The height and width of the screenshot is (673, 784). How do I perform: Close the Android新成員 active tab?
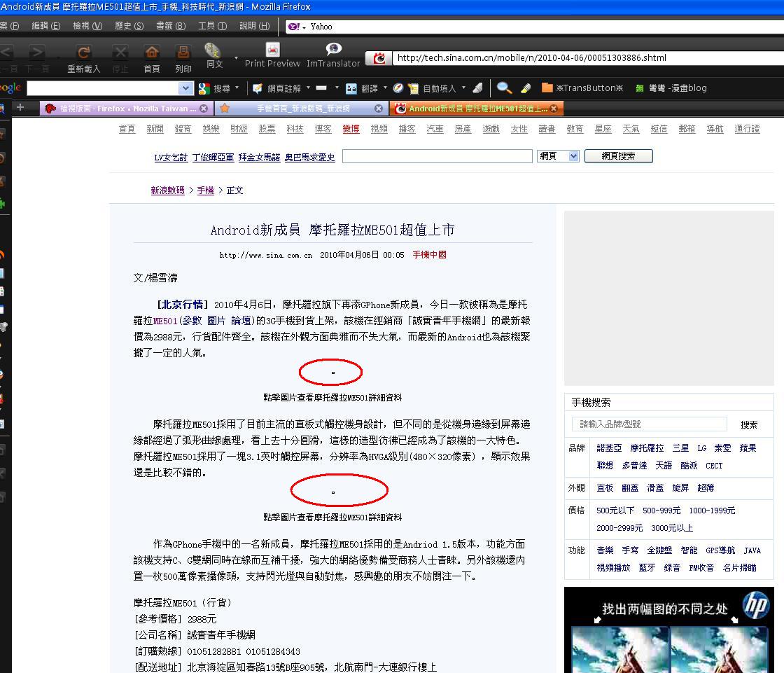[x=554, y=109]
